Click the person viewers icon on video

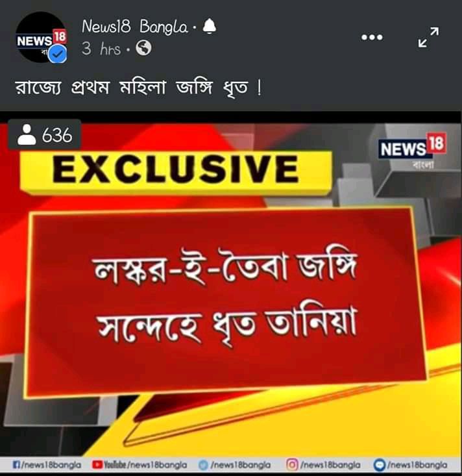coord(27,134)
